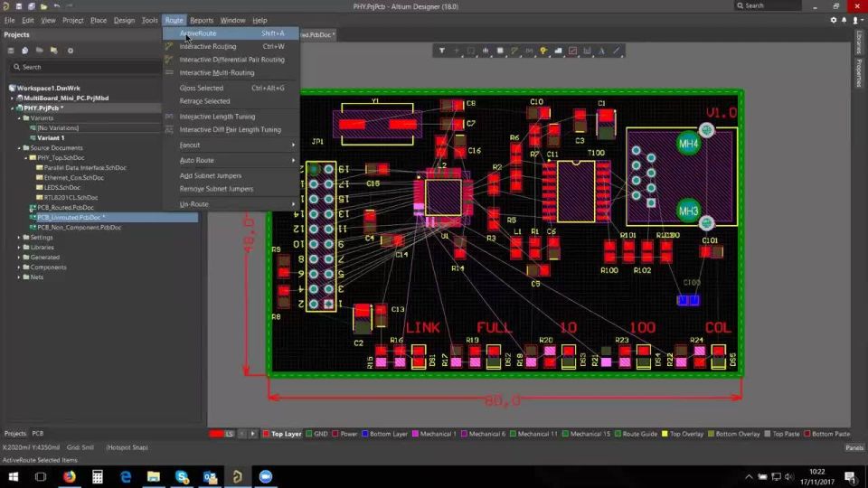Expand MultiBoard_Mini_PC.PrjMbd project node

tap(12, 98)
